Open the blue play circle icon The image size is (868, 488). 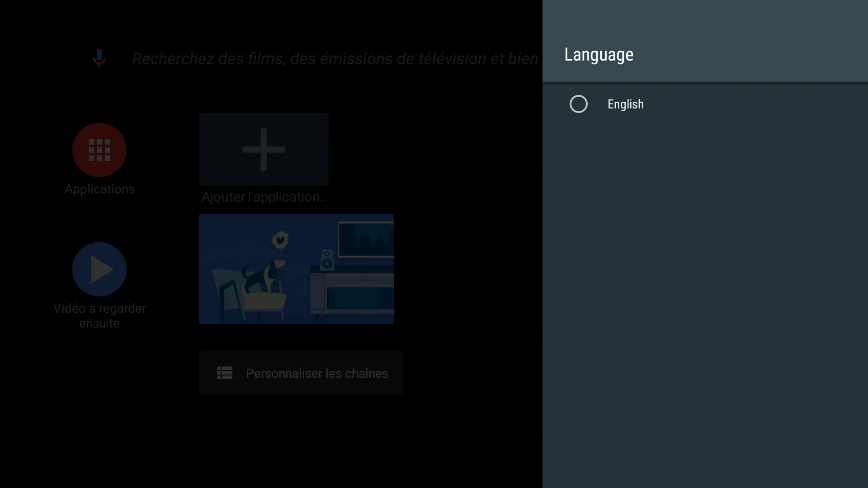point(99,269)
